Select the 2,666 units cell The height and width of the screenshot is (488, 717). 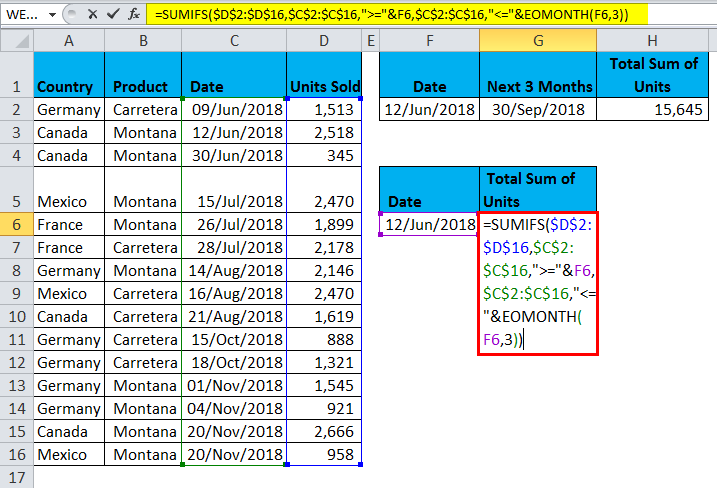[324, 431]
